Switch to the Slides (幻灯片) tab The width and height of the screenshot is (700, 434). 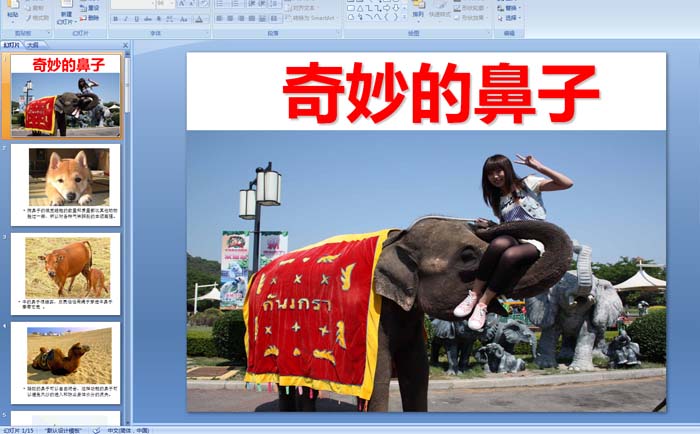pyautogui.click(x=12, y=45)
